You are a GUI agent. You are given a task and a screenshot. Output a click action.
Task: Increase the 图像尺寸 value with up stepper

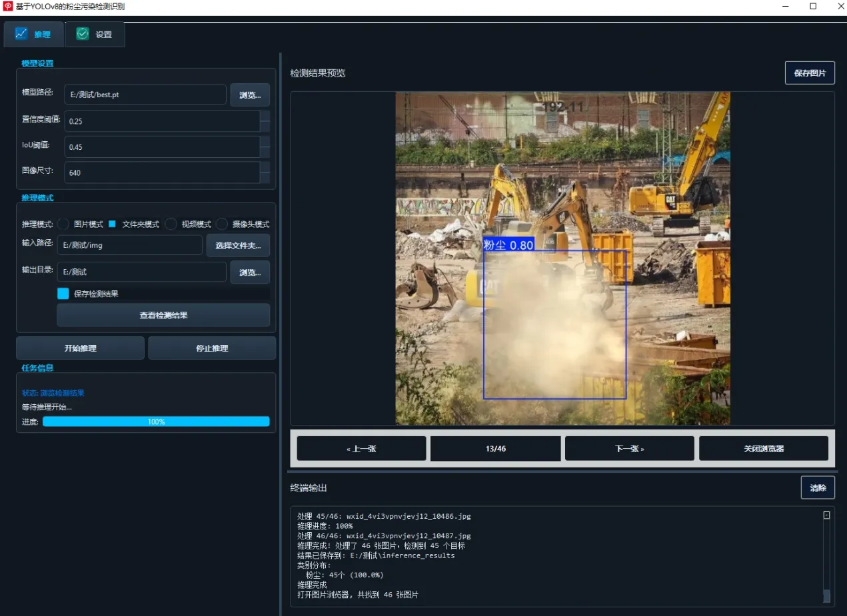[x=265, y=167]
